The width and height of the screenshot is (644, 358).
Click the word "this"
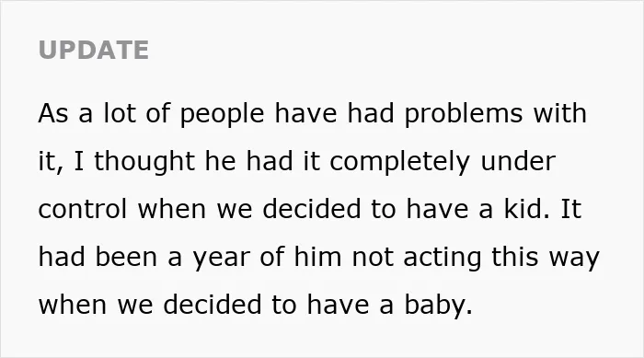[x=515, y=257]
